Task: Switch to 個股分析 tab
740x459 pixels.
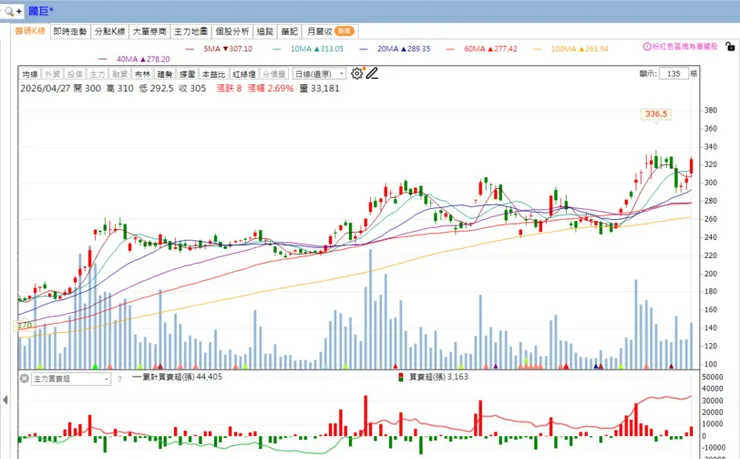Action: click(232, 32)
